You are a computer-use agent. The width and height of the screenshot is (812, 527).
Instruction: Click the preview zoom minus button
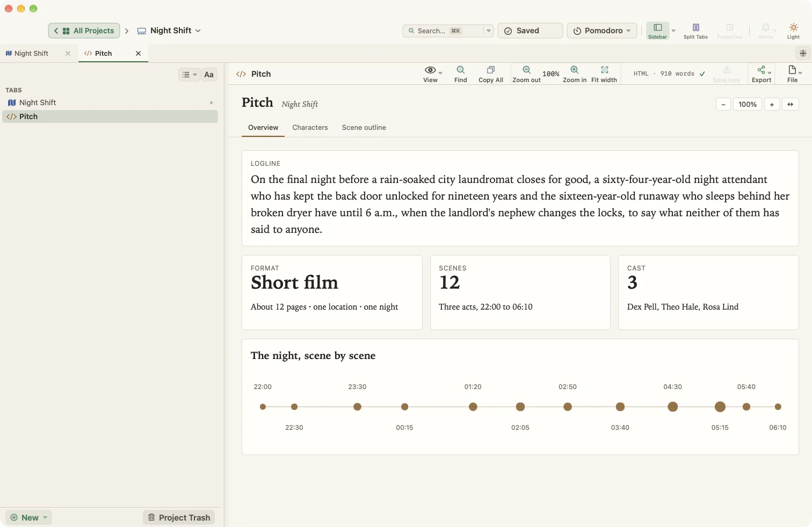point(723,104)
